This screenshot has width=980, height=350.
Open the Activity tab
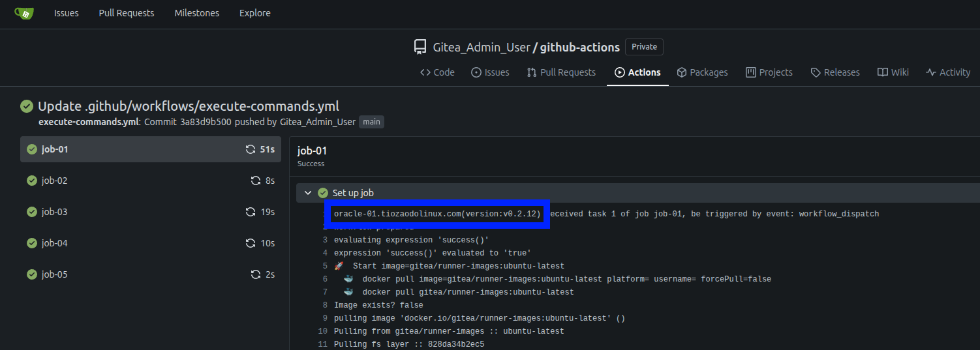coord(948,72)
